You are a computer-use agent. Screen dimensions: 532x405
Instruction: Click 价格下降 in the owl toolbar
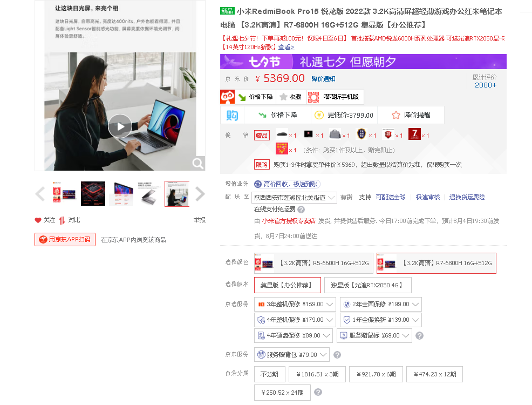256,97
